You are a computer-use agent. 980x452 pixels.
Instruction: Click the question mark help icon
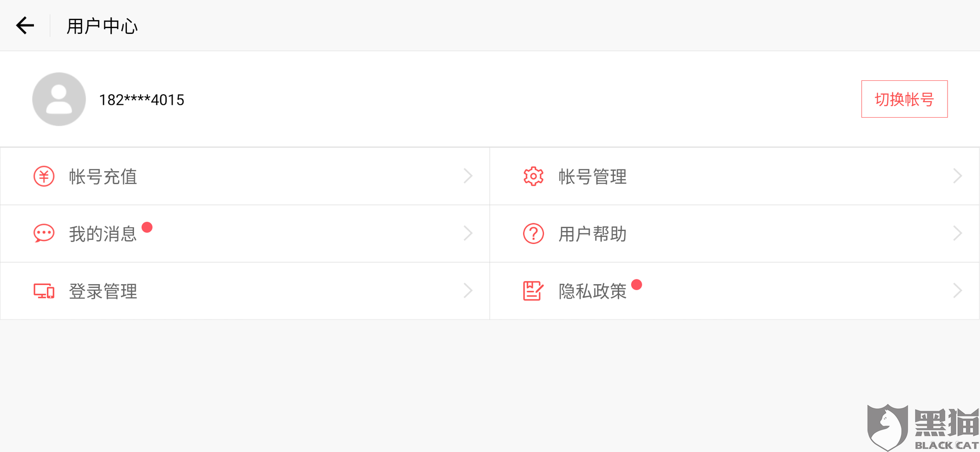point(533,233)
